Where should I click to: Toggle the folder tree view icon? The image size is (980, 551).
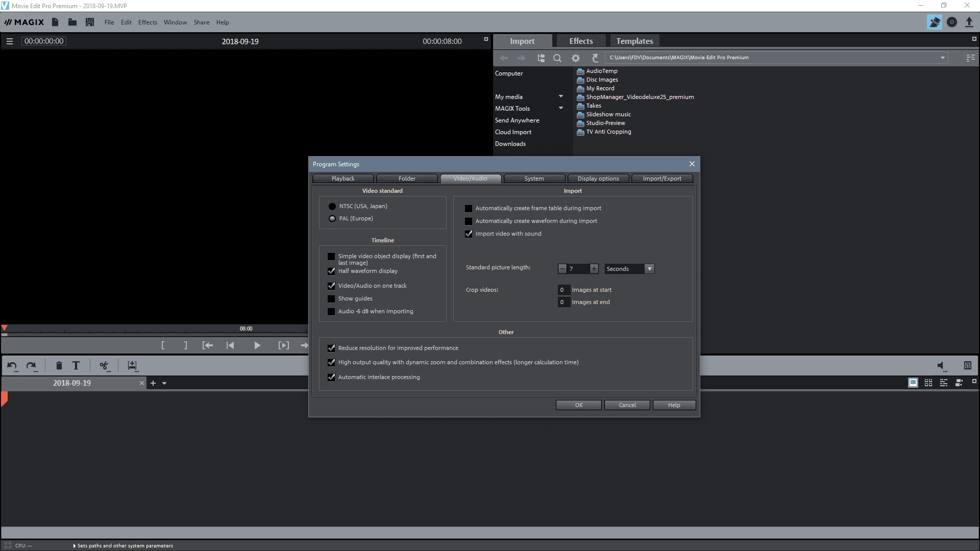tap(541, 58)
